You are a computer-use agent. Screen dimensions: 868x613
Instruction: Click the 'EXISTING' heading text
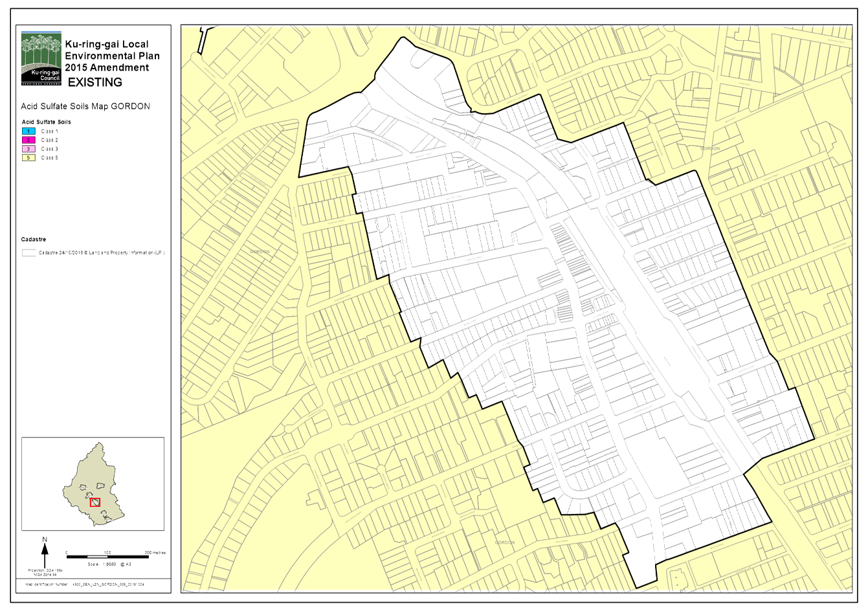(95, 82)
